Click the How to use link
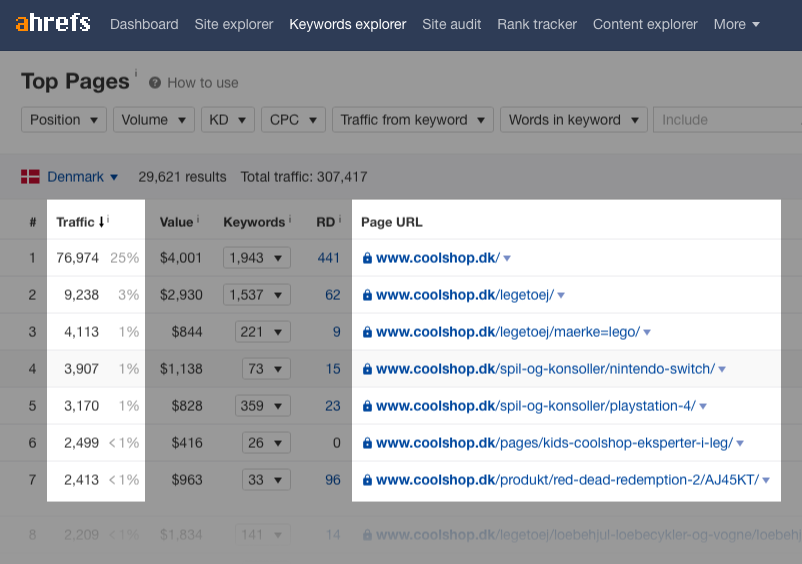The width and height of the screenshot is (802, 564). pyautogui.click(x=203, y=83)
